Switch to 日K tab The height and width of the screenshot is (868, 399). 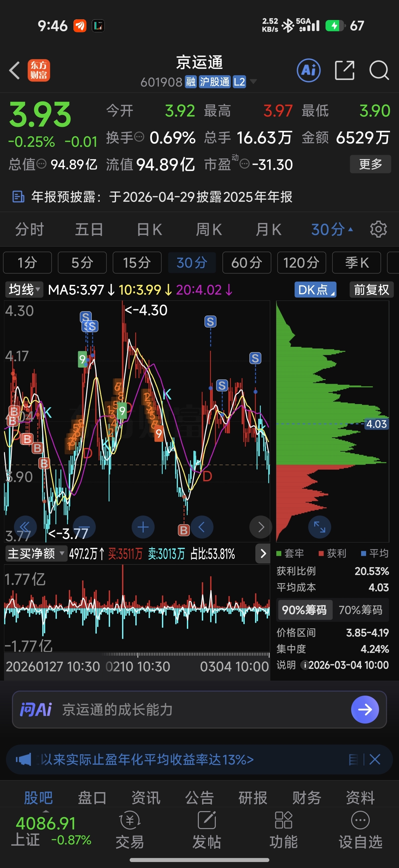tap(149, 229)
